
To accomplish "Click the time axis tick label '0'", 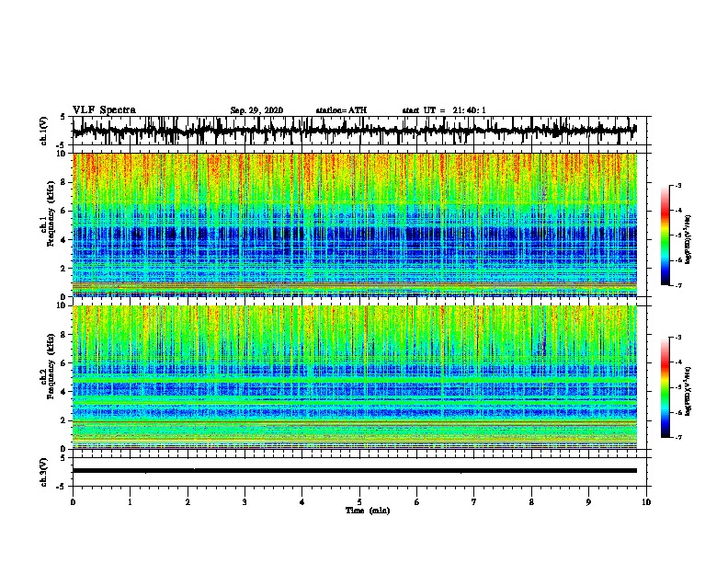I will pyautogui.click(x=73, y=502).
